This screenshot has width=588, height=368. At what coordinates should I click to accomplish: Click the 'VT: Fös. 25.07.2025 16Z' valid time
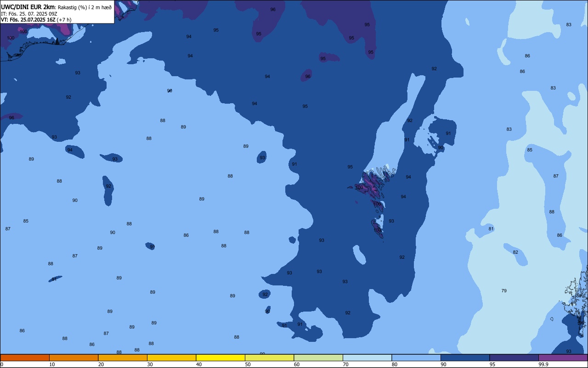click(x=28, y=20)
